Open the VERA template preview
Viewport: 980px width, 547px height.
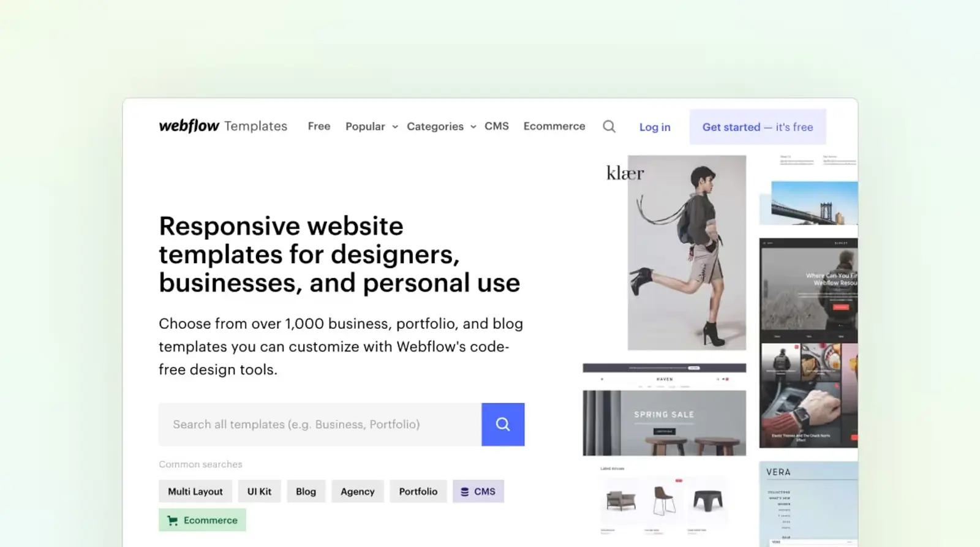point(809,504)
